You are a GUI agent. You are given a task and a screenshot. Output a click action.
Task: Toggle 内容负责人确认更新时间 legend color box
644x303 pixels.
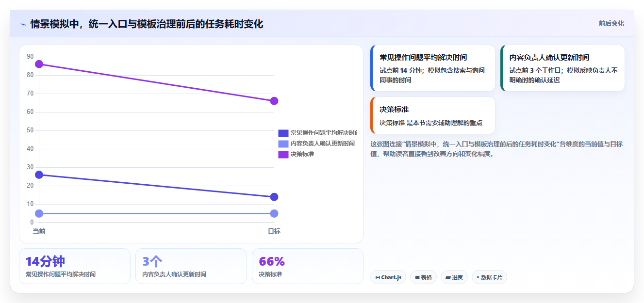point(283,144)
